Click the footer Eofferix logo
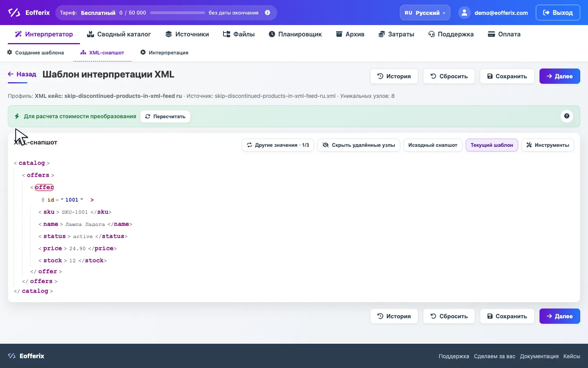Screen dimensions: 588x368 (26, 356)
